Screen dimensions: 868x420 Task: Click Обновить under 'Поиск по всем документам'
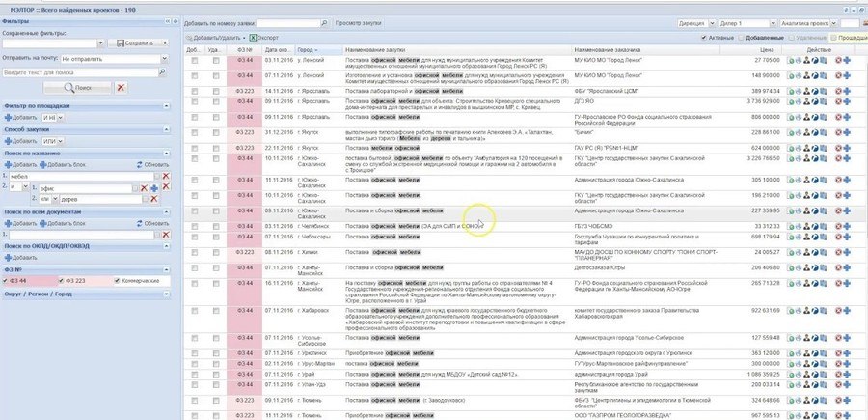tap(152, 223)
